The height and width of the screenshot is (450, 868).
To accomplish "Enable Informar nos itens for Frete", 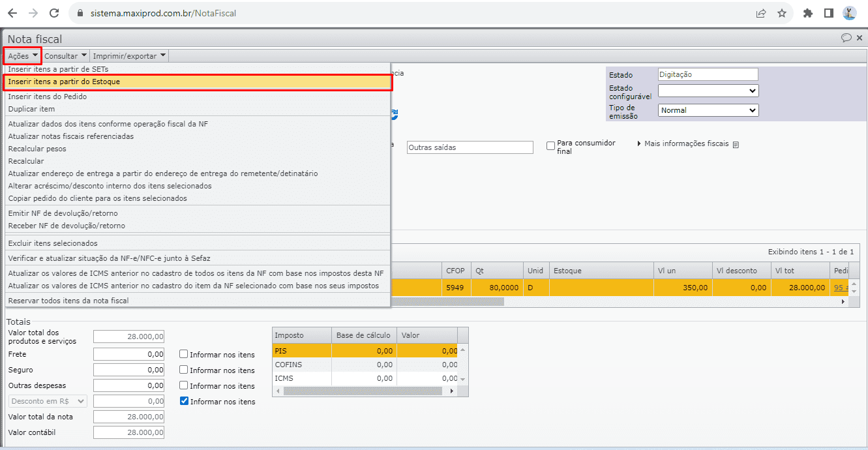I will 185,354.
